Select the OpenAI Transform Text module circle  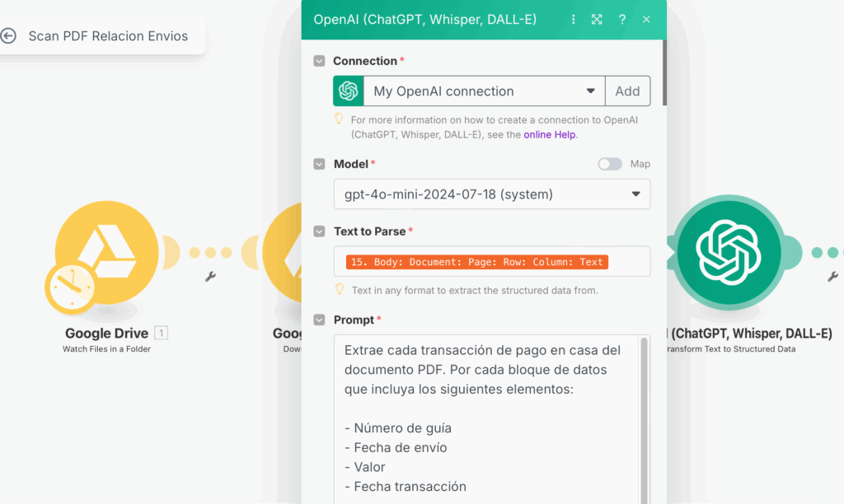click(729, 252)
